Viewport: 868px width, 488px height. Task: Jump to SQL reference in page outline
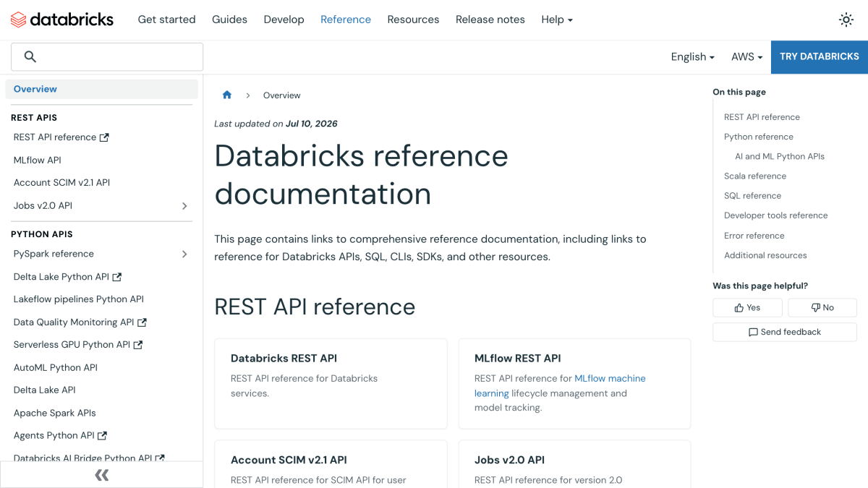pos(752,196)
